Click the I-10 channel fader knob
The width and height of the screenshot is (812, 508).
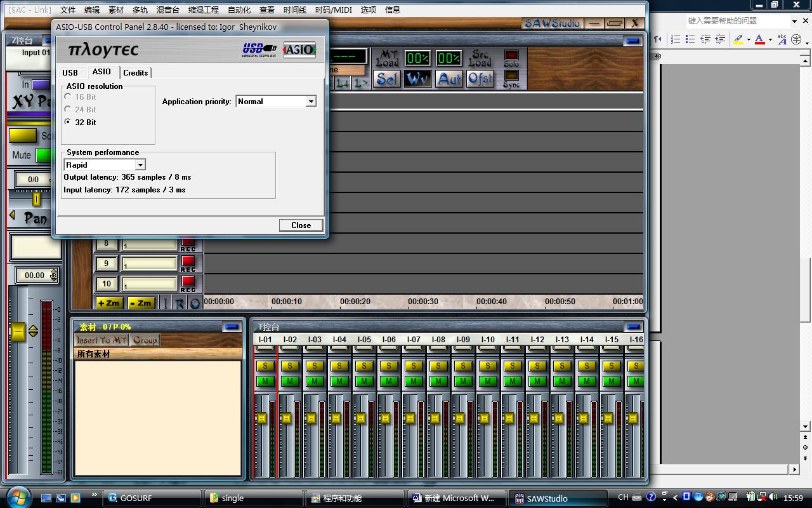(x=484, y=418)
